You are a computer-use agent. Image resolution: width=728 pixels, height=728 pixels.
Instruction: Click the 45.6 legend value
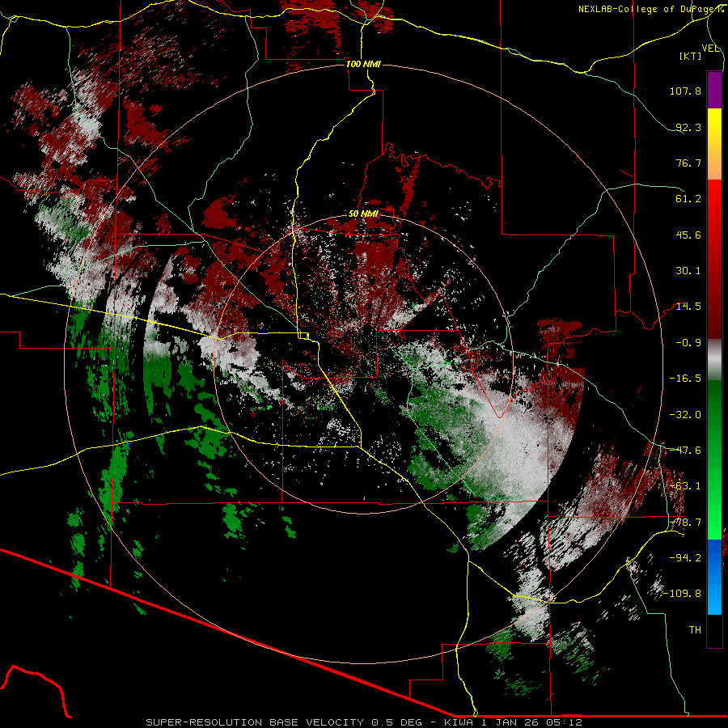(688, 235)
